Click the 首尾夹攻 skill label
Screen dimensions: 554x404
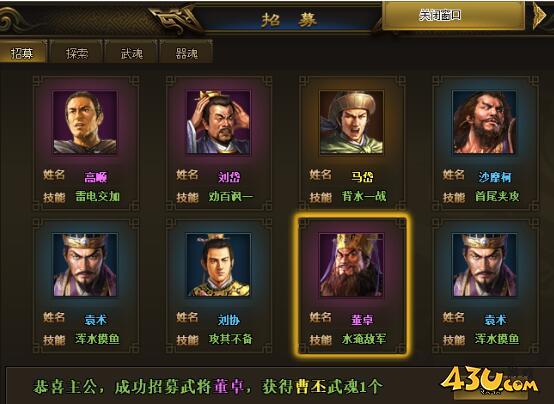click(x=497, y=196)
